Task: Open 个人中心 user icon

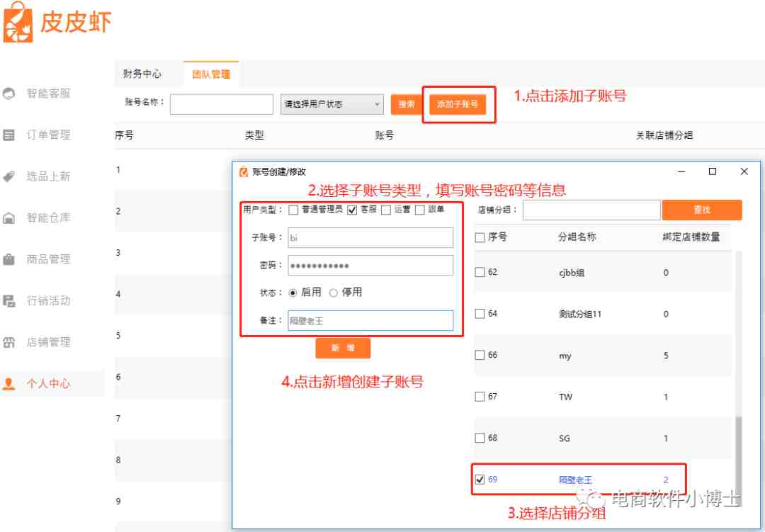Action: (x=8, y=384)
